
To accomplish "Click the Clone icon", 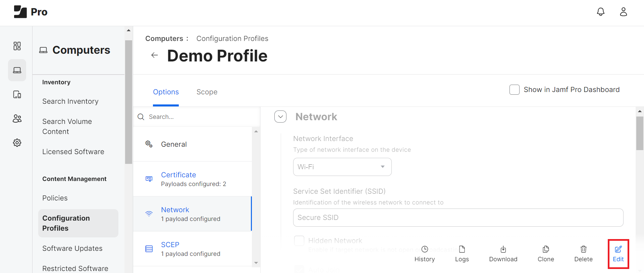I will click(x=546, y=249).
